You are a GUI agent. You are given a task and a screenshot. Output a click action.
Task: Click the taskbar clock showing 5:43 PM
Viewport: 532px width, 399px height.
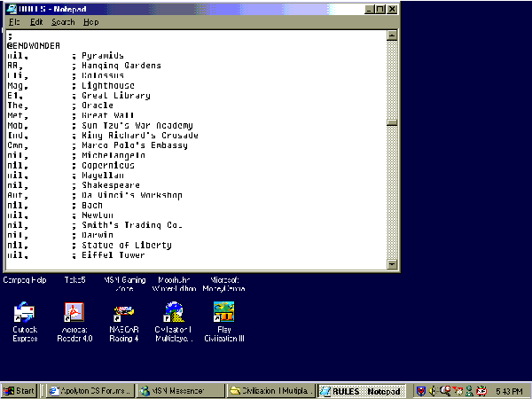[x=509, y=391]
